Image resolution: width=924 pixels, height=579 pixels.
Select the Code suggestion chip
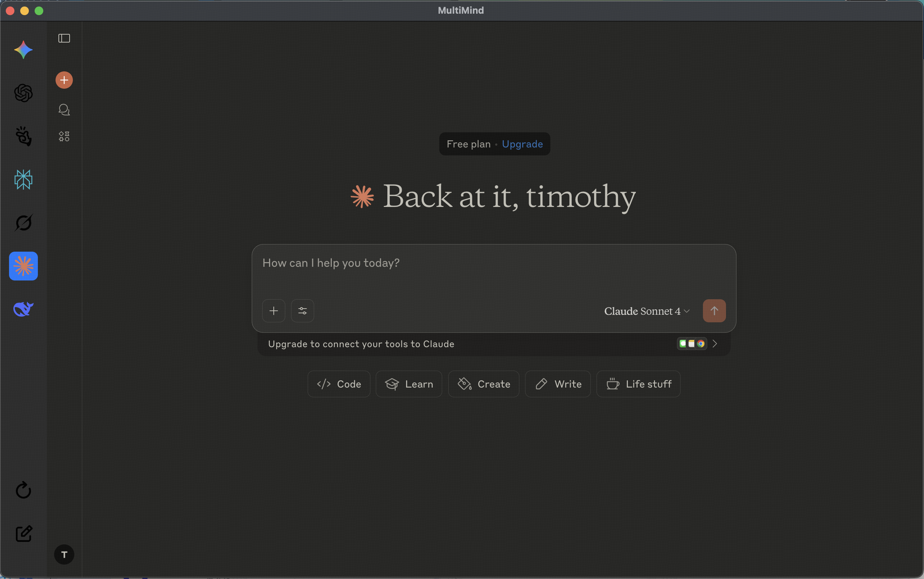point(339,384)
